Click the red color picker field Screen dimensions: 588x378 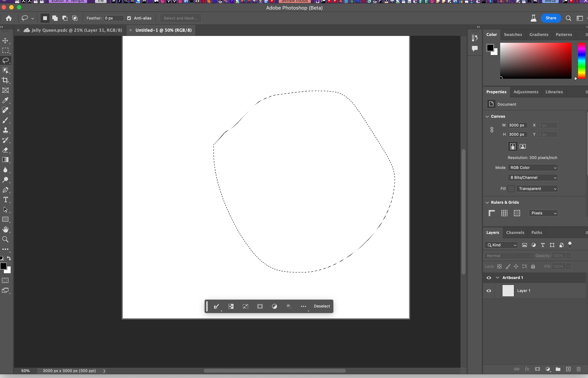click(535, 61)
